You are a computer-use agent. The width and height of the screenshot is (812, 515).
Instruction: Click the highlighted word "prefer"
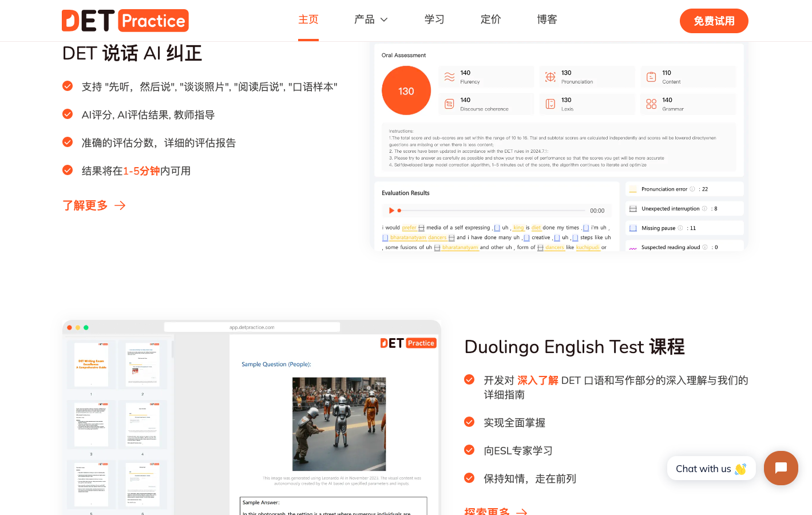[409, 228]
